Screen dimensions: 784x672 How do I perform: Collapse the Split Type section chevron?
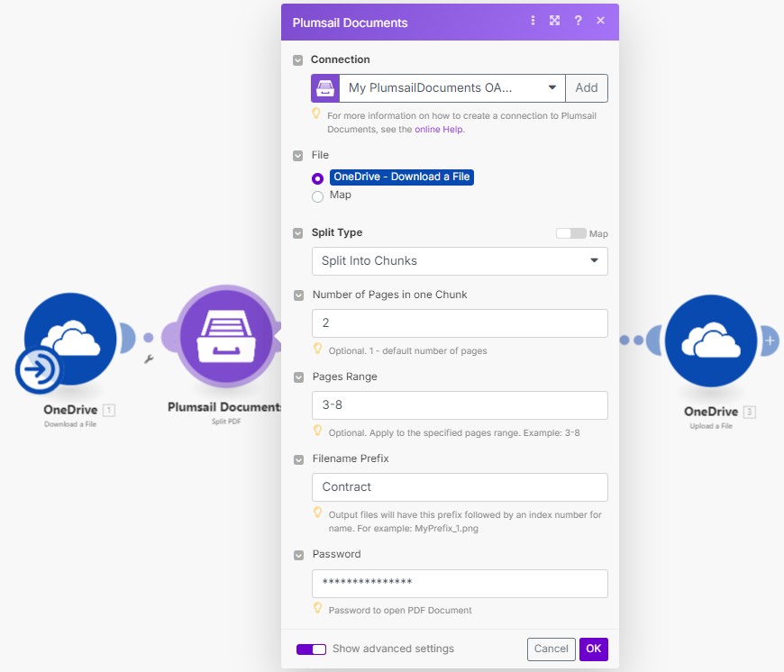coord(298,233)
